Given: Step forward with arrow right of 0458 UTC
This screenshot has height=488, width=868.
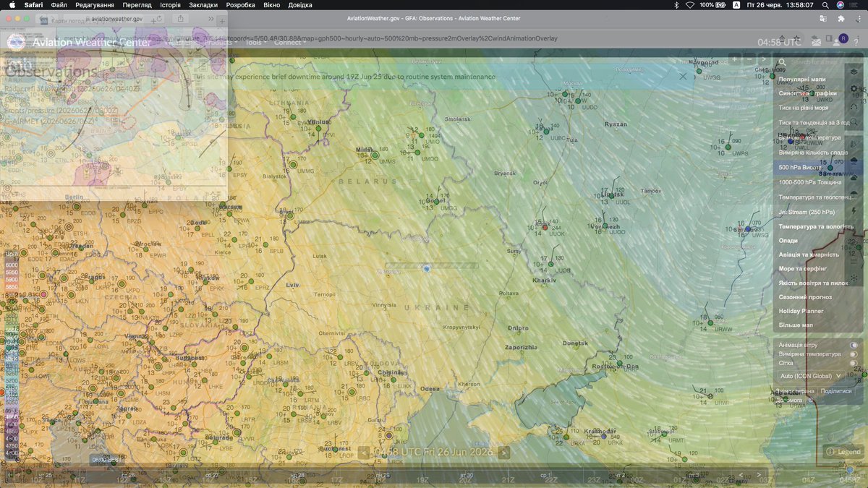Looking at the screenshot, I should 504,452.
